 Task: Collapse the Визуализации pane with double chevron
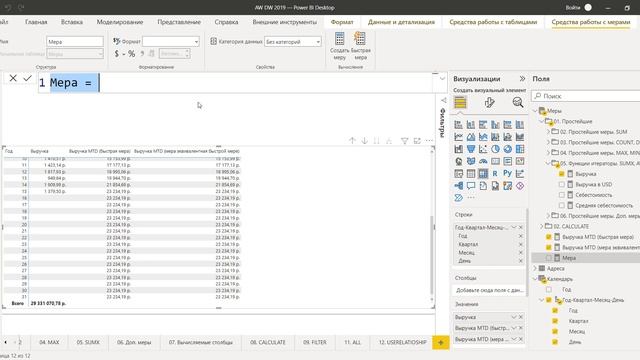pyautogui.click(x=522, y=78)
